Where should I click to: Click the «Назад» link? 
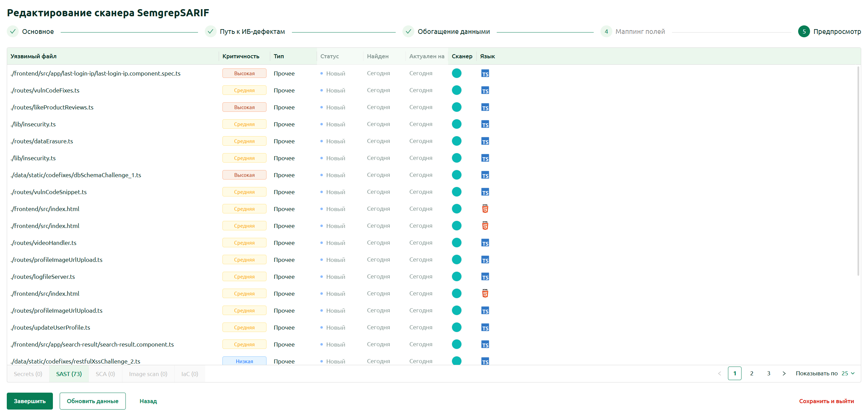(x=148, y=401)
